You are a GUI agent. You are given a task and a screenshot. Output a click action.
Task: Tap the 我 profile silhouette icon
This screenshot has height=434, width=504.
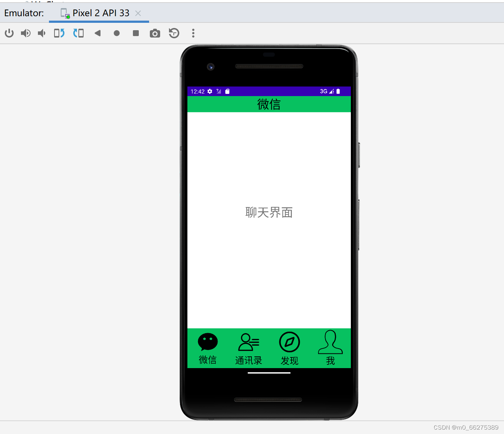point(331,342)
